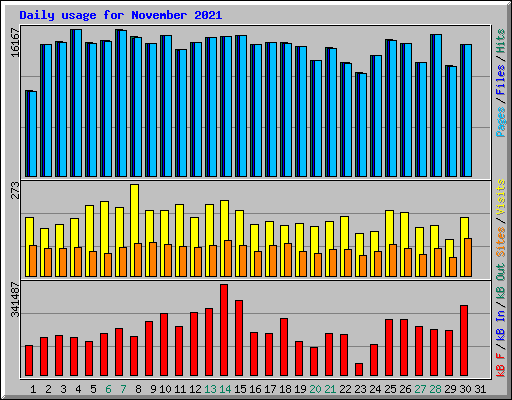The width and height of the screenshot is (512, 400).
Task: Click the red kB bar for day 15
Action: coord(239,338)
